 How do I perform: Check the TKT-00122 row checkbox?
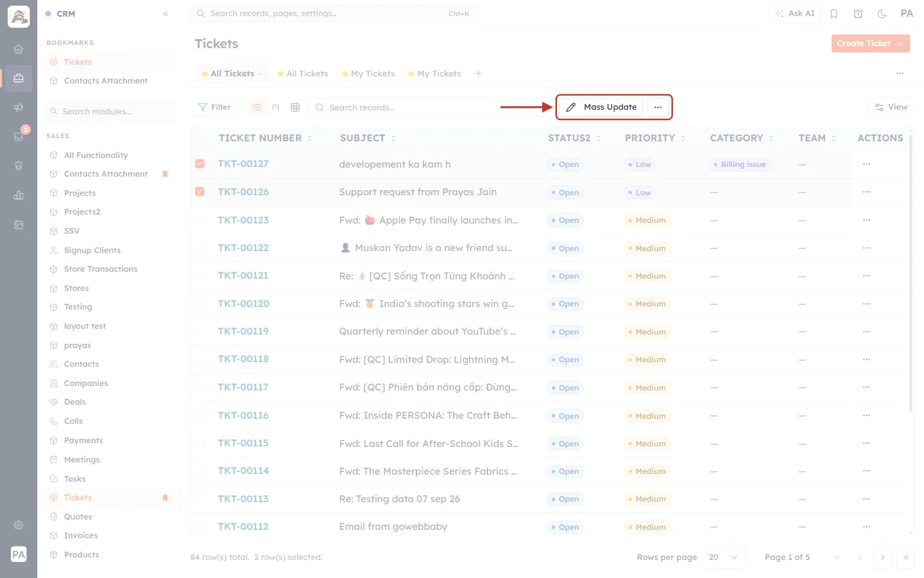pyautogui.click(x=200, y=247)
